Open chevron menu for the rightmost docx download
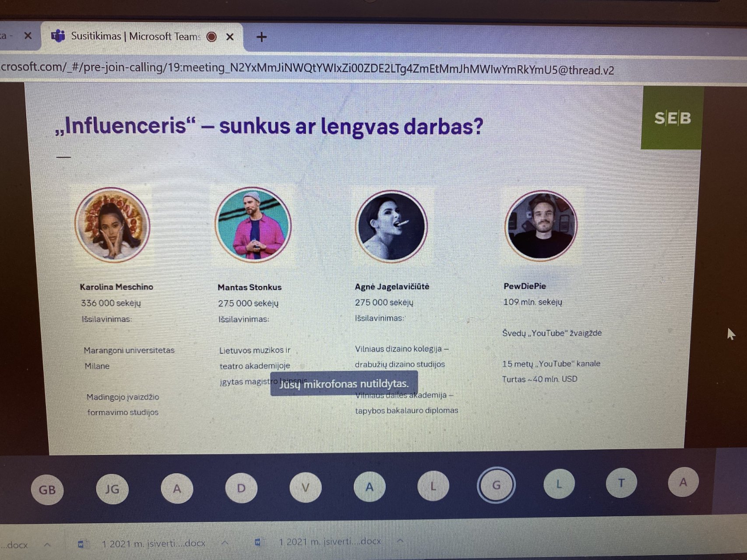This screenshot has width=747, height=560. pos(400,541)
